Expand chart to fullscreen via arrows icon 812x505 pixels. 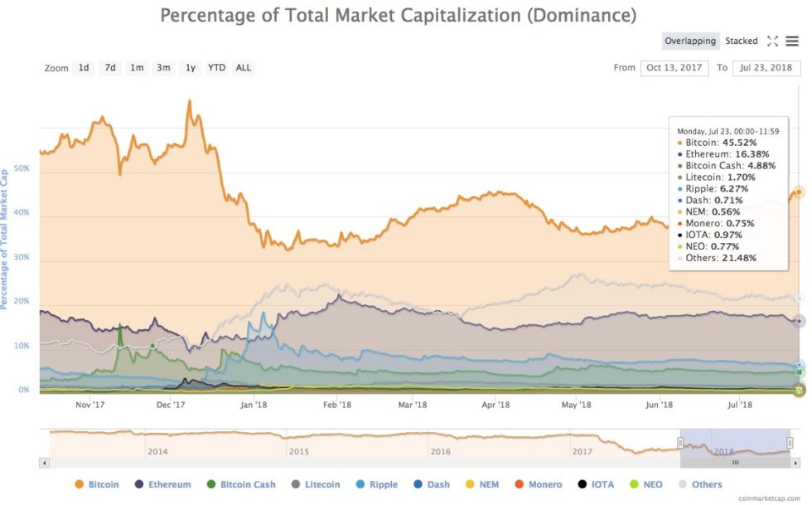(x=772, y=41)
